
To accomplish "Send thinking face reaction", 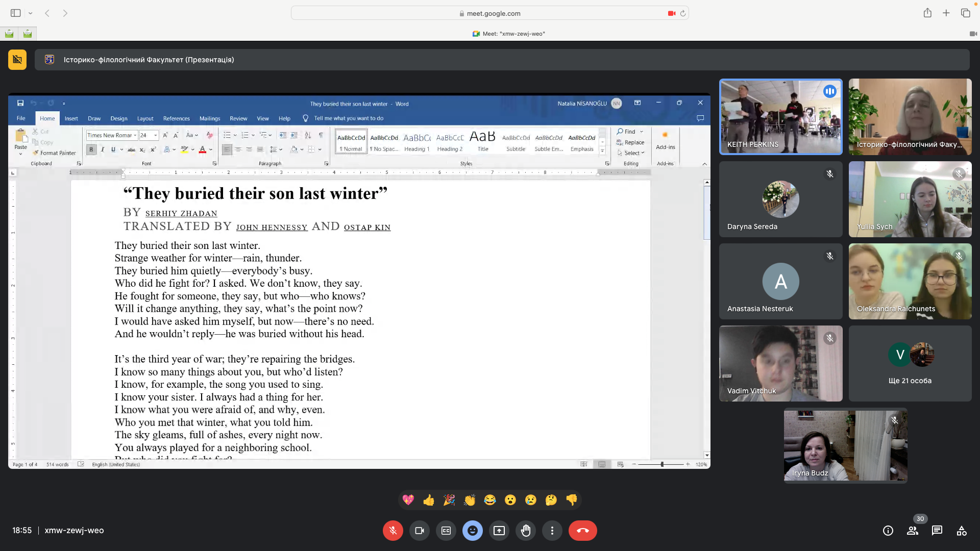I will click(x=551, y=500).
